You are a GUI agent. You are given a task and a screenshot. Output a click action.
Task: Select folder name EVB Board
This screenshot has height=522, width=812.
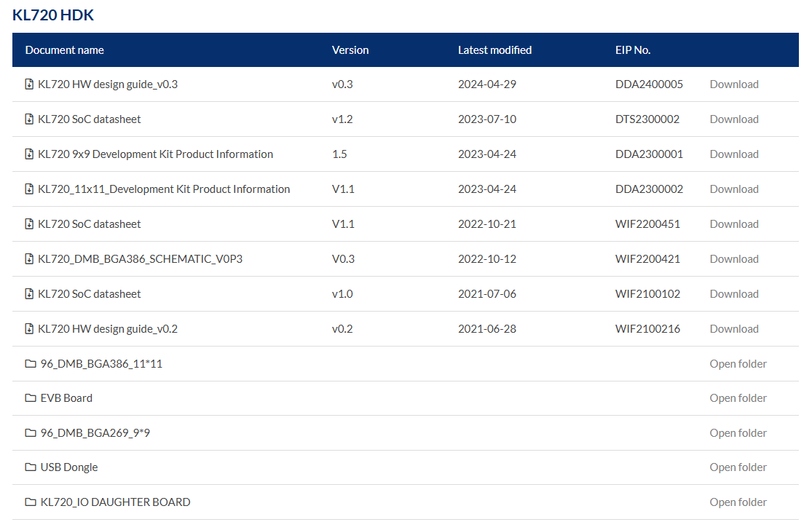click(x=66, y=398)
